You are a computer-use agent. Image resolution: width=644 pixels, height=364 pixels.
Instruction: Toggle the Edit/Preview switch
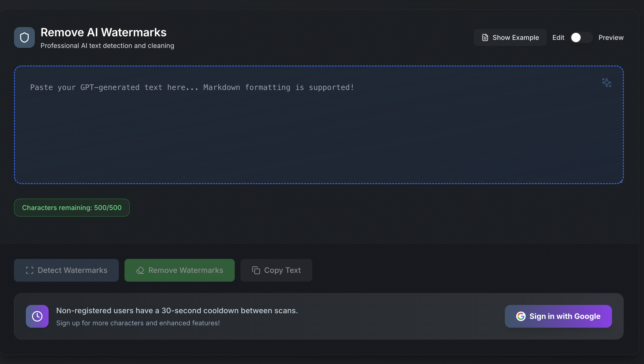pos(581,37)
